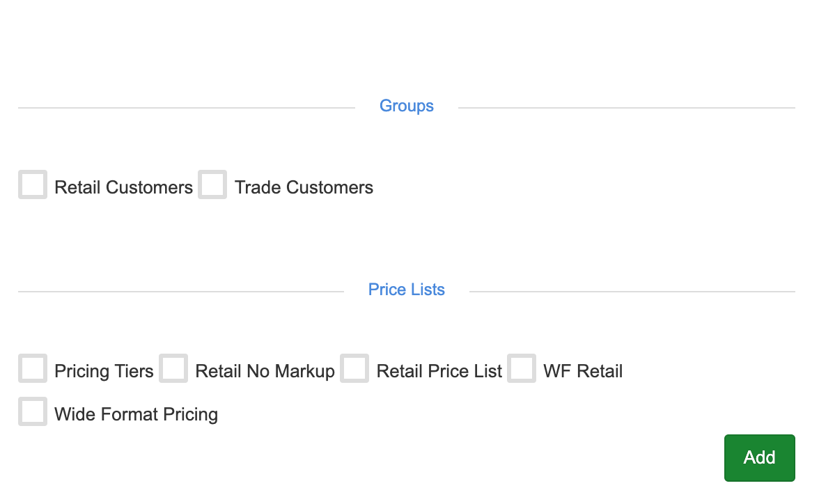Viewport: 819px width, 504px height.
Task: Mark the WF Retail checkbox
Action: (522, 369)
